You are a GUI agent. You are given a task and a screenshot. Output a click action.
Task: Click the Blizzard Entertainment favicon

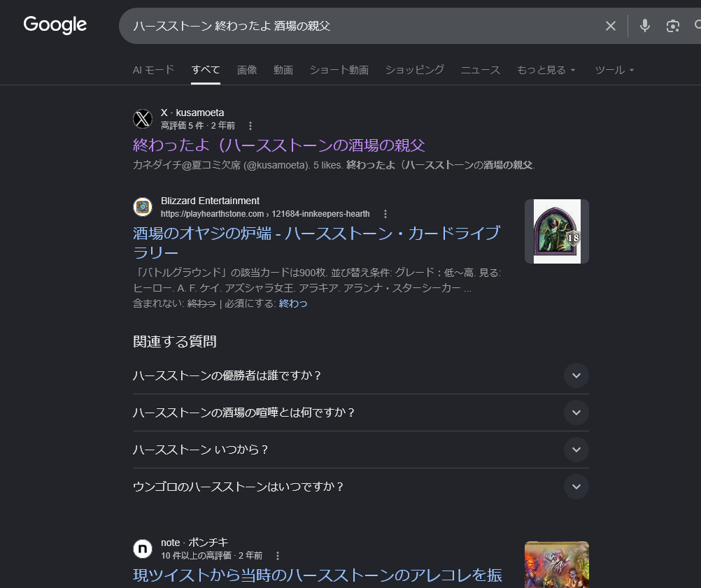click(x=143, y=207)
